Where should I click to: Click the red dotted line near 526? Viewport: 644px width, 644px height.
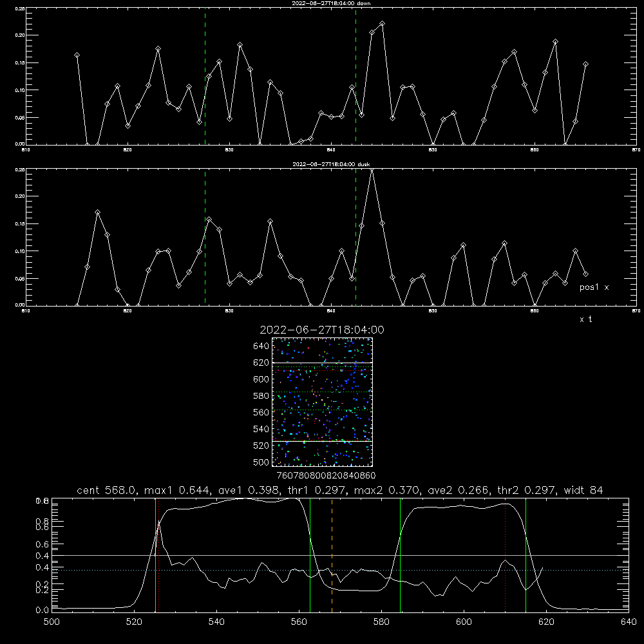point(159,555)
